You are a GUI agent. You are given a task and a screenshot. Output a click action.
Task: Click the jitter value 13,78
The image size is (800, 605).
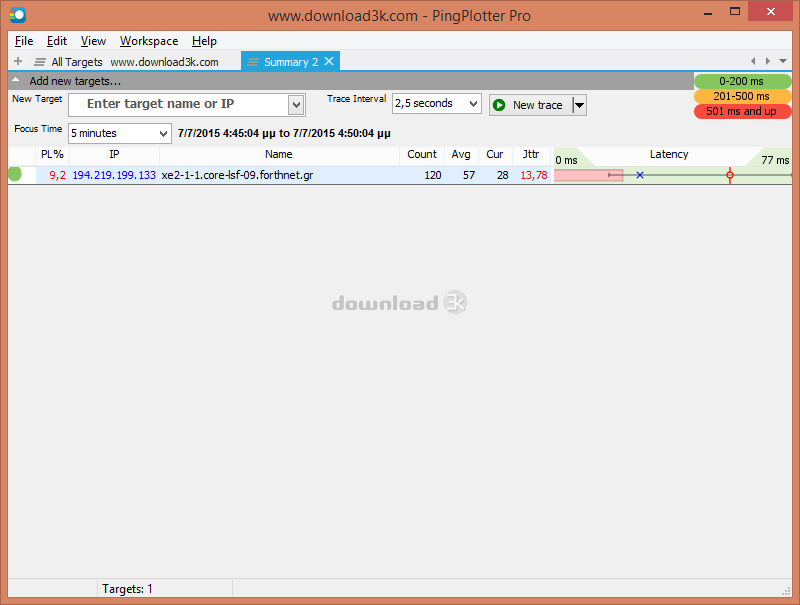534,175
